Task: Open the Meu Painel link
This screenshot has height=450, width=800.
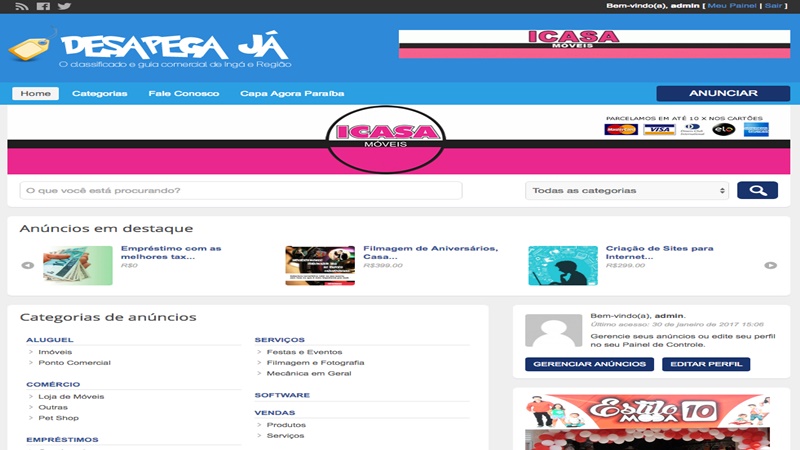Action: click(x=732, y=6)
